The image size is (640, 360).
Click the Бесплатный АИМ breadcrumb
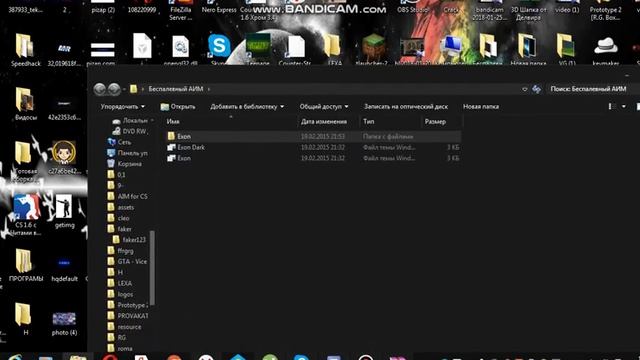[x=176, y=89]
